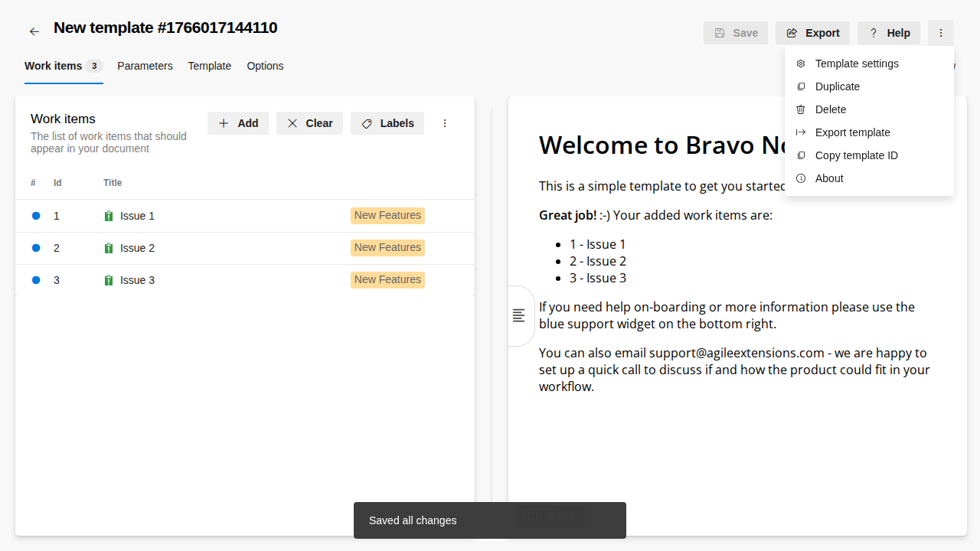
Task: Select the Issue 2 row title
Action: point(137,248)
